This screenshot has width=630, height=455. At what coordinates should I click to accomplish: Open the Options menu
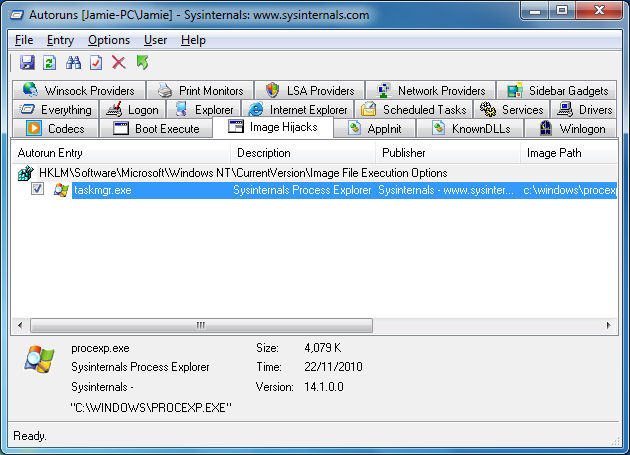[x=109, y=40]
